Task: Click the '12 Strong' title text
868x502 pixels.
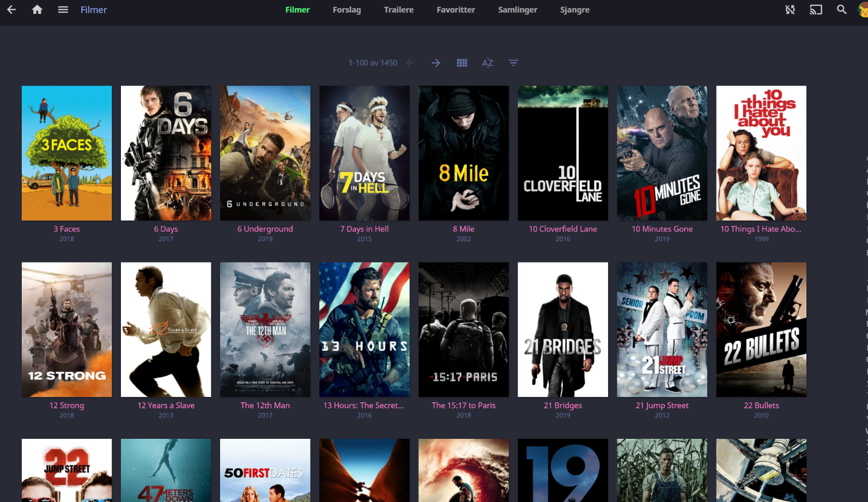Action: [x=66, y=406]
